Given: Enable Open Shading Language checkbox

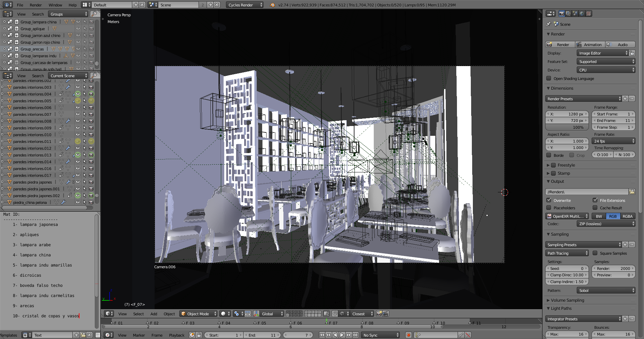Looking at the screenshot, I should [x=549, y=79].
